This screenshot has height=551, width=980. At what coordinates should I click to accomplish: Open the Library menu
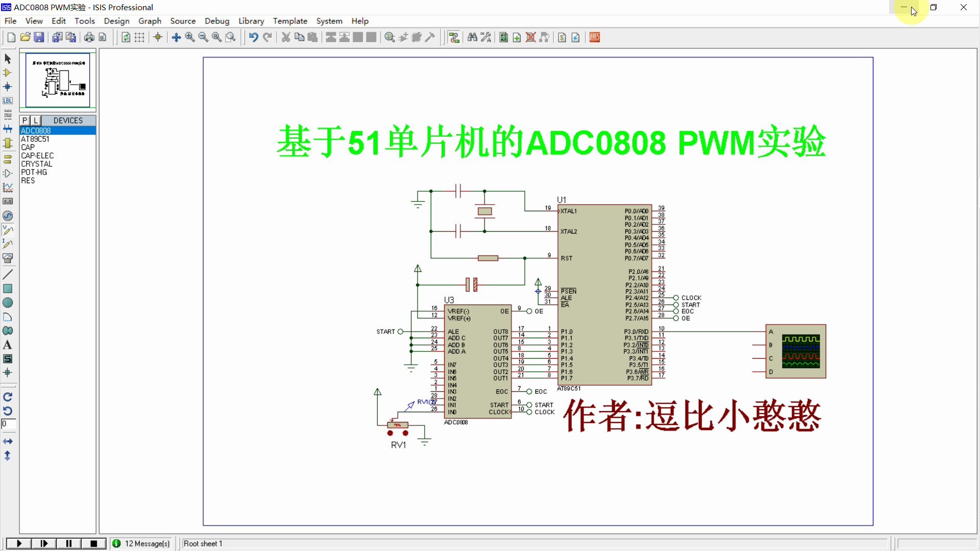(x=251, y=21)
